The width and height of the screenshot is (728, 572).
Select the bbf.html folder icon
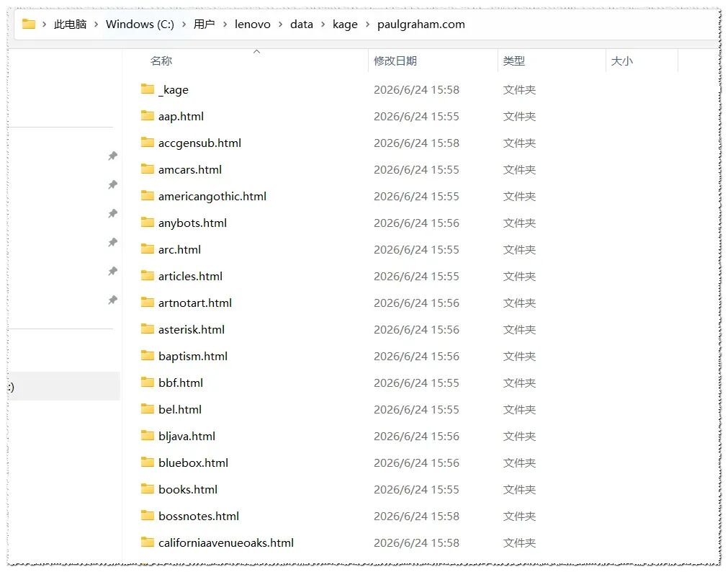click(148, 382)
